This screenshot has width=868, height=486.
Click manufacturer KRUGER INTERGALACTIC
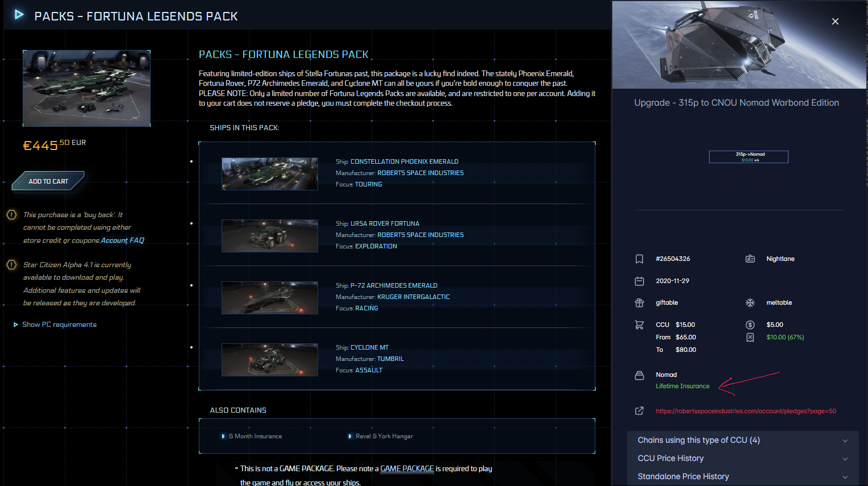(414, 297)
